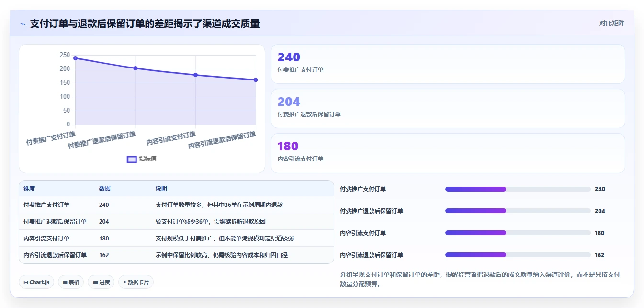Click the 说明 column header

(161, 189)
